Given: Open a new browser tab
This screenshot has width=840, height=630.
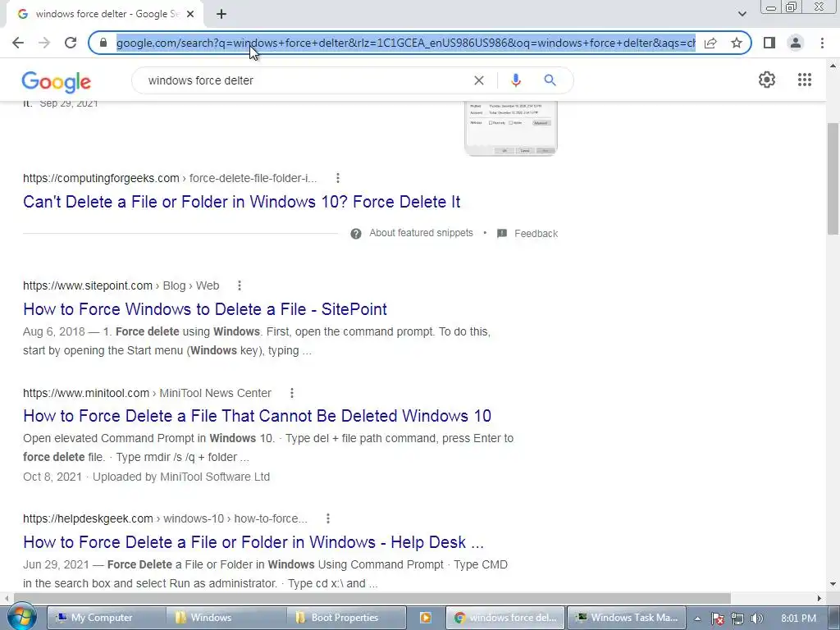Looking at the screenshot, I should click(x=221, y=14).
